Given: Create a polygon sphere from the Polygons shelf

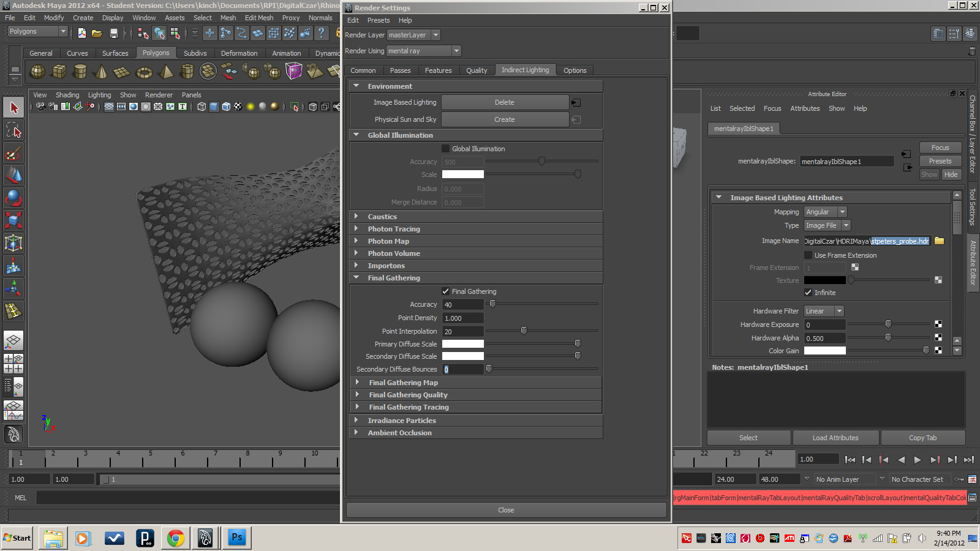Looking at the screenshot, I should [x=37, y=72].
